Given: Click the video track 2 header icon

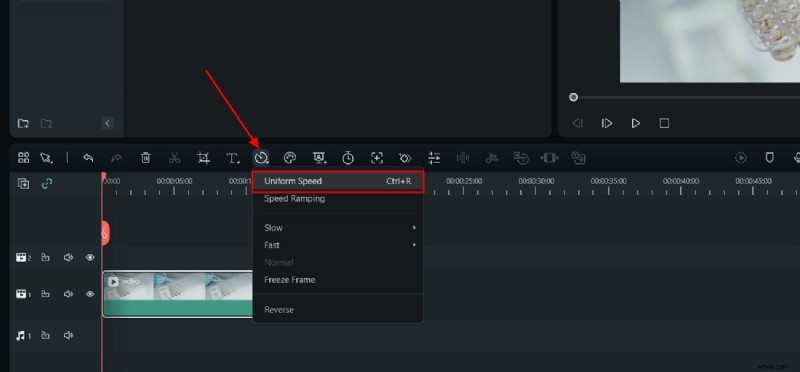Looking at the screenshot, I should [21, 258].
